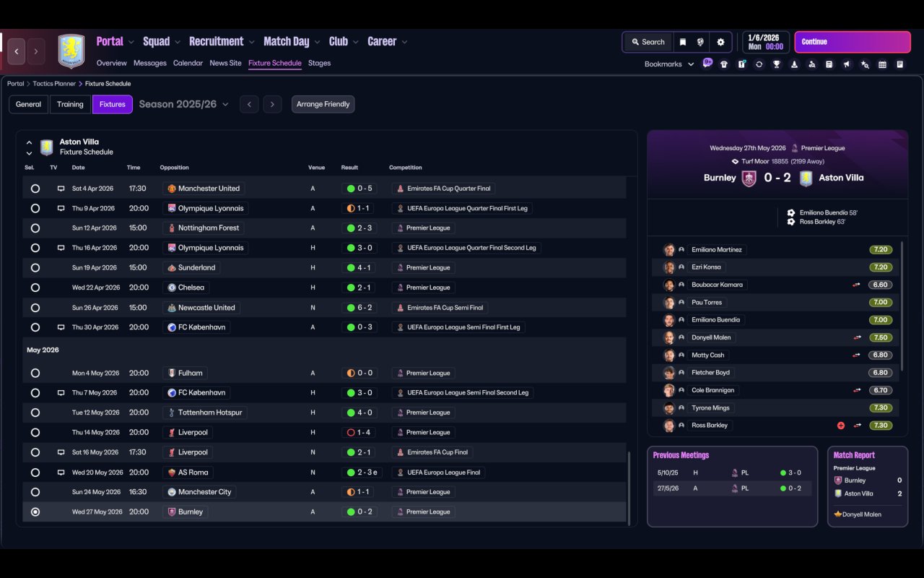Click the Burnley crest in match header
The image size is (924, 578).
click(749, 178)
